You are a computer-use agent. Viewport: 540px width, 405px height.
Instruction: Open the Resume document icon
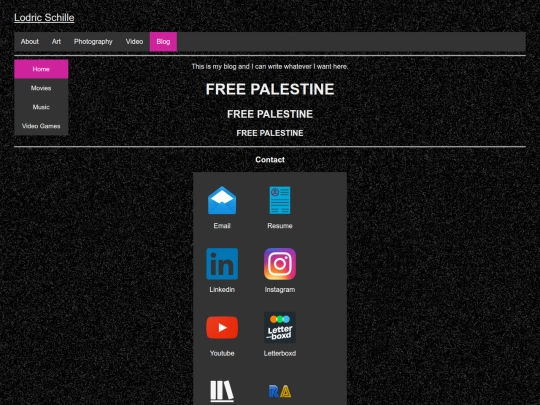point(280,200)
